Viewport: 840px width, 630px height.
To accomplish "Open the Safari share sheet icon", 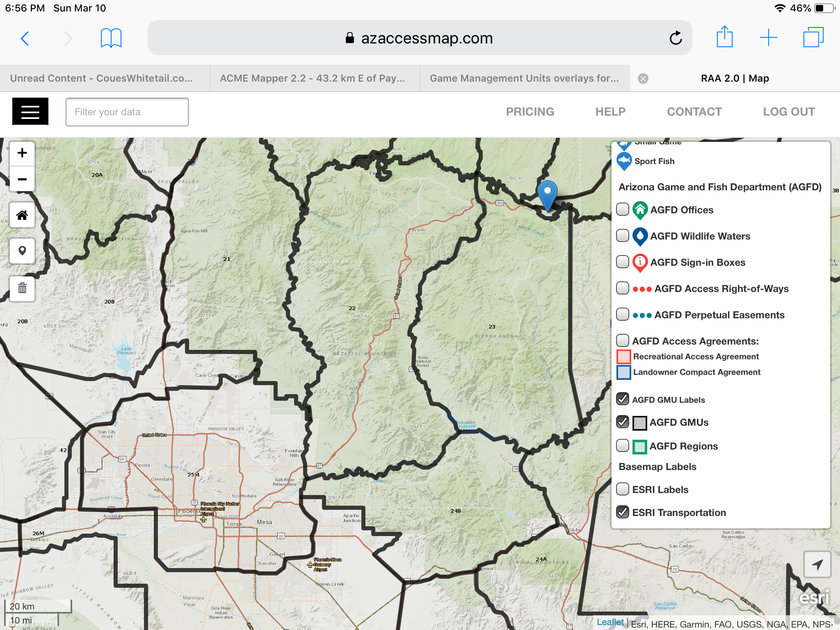I will (x=724, y=37).
